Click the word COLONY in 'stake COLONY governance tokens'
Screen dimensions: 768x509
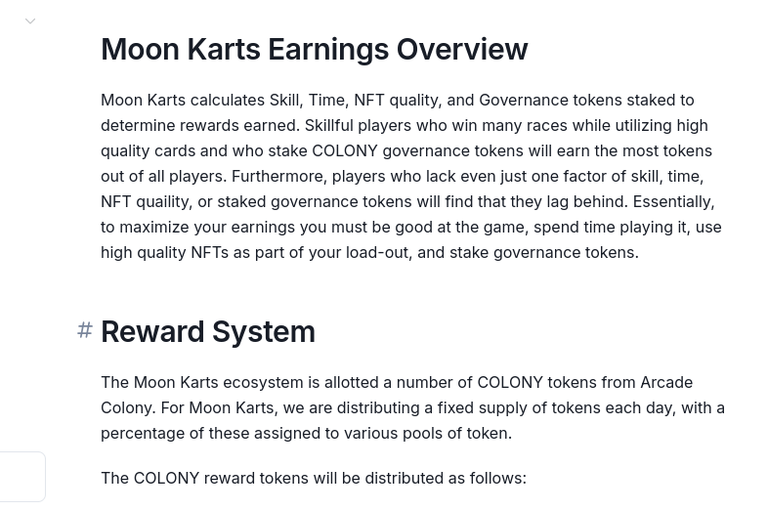(x=344, y=151)
